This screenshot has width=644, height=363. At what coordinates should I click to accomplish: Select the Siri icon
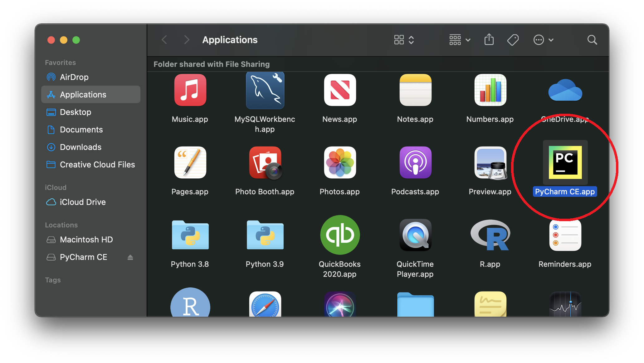click(x=340, y=304)
